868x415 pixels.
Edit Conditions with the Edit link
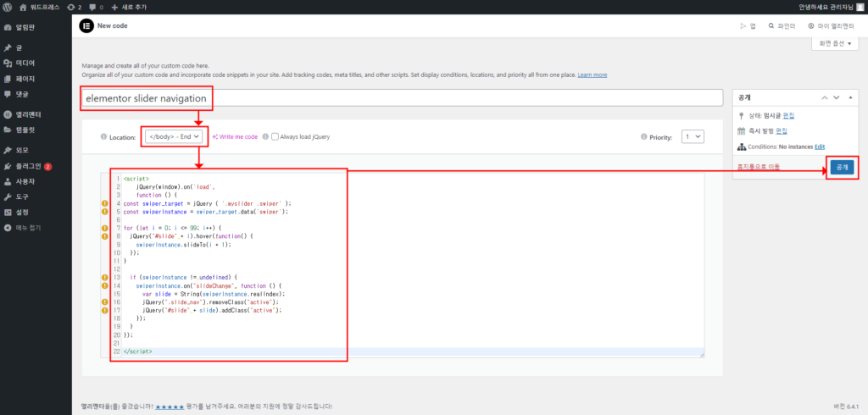[820, 147]
